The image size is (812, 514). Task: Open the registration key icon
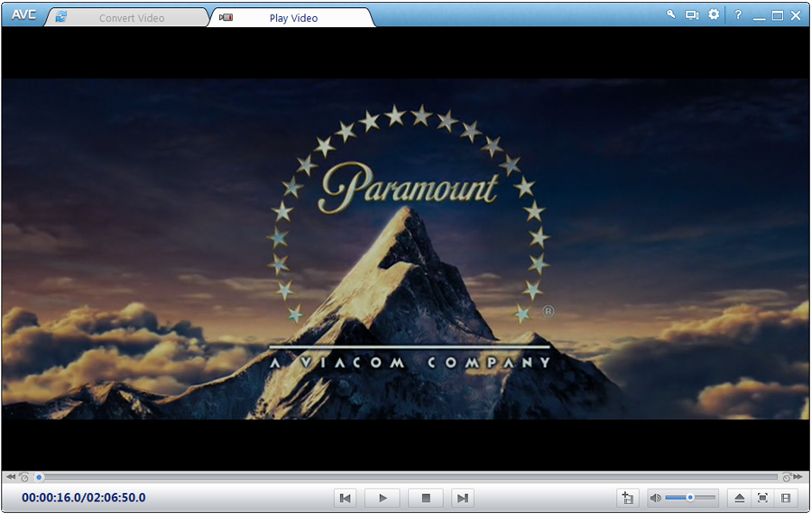(x=670, y=14)
